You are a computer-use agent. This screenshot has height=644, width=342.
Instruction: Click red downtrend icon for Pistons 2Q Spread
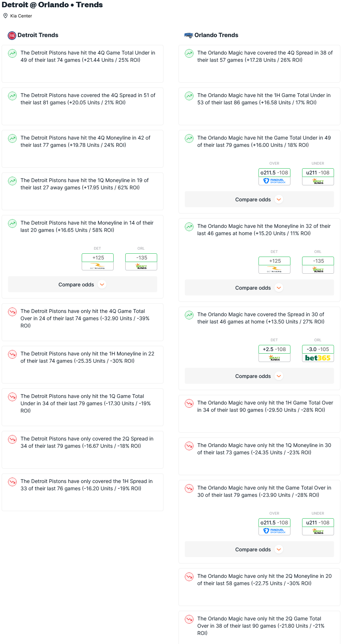pyautogui.click(x=12, y=439)
